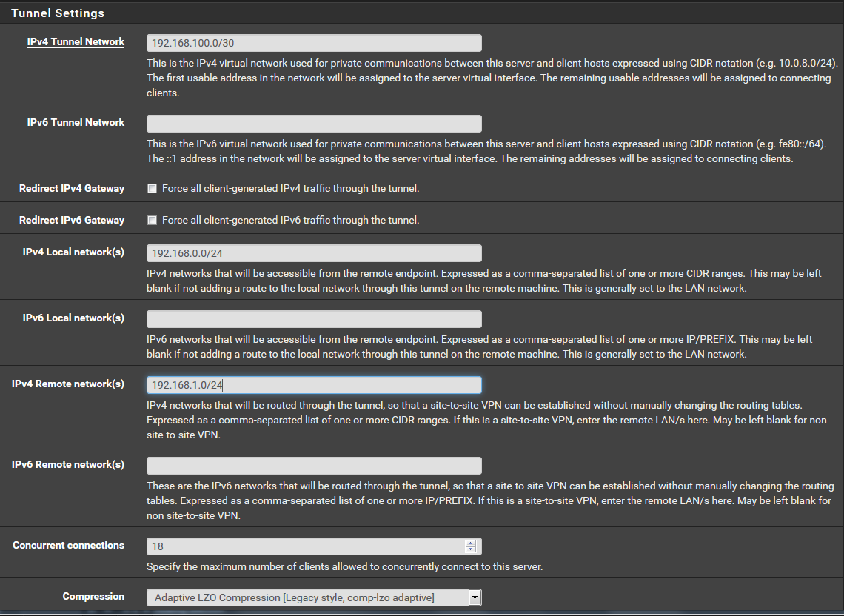Click the IPv4 Local network(s) label

(73, 252)
